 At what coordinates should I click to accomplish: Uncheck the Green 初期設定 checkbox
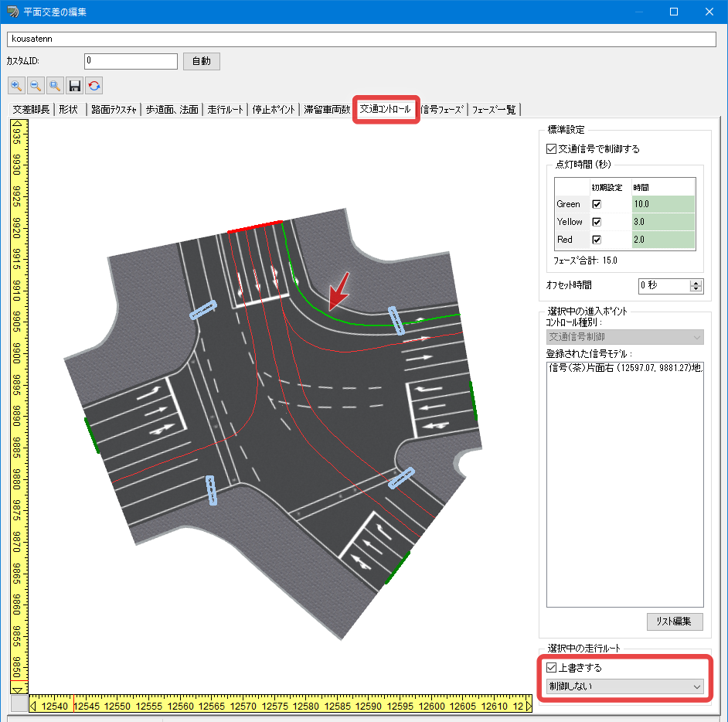(x=597, y=204)
